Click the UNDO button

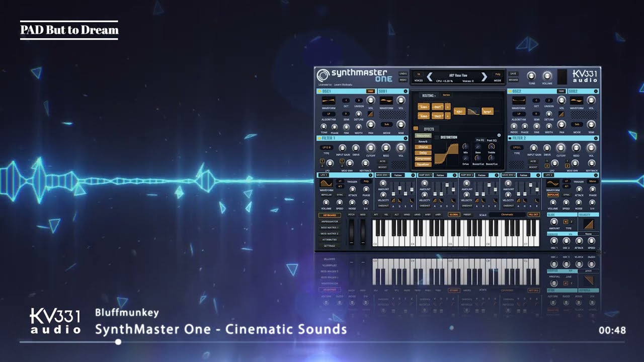(403, 73)
